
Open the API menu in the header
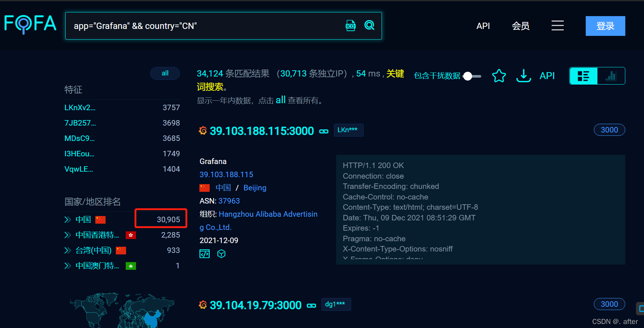point(483,26)
